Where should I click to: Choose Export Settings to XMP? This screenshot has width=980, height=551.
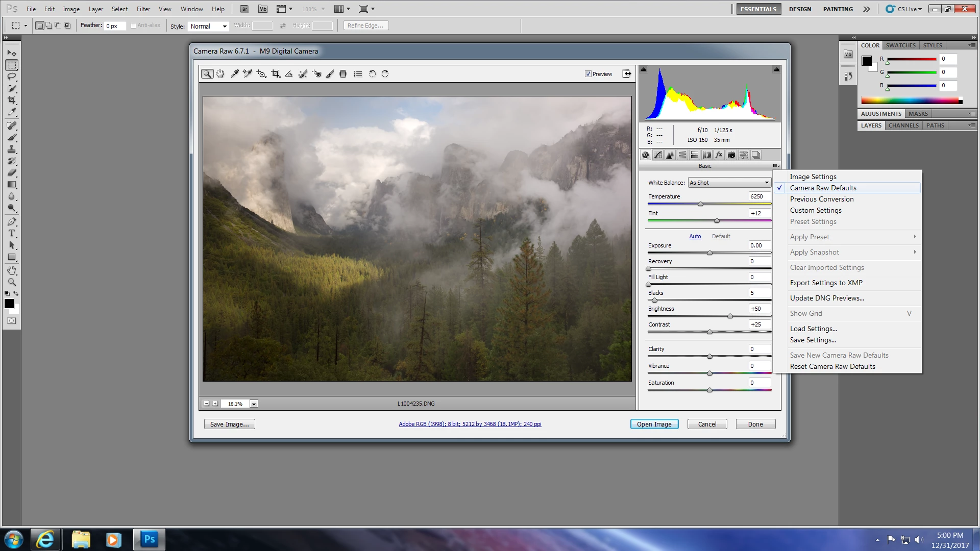(x=826, y=283)
